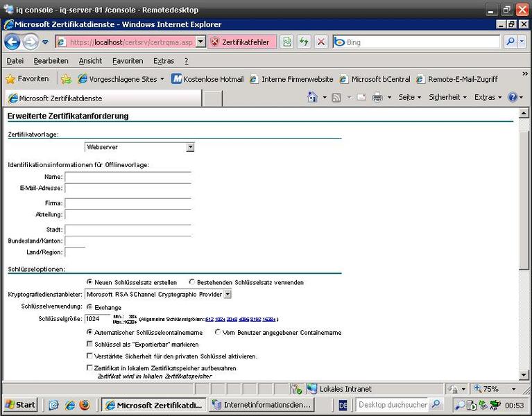Click the E-Mail-Adresse input field
532x416 pixels.
pyautogui.click(x=128, y=188)
